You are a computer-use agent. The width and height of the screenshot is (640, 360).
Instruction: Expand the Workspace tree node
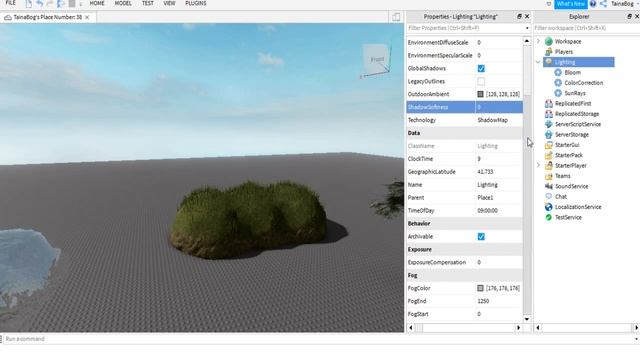(x=538, y=41)
